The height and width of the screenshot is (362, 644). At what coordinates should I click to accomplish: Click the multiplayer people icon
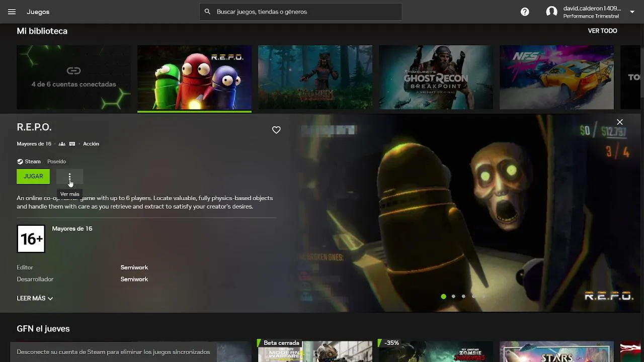[62, 144]
